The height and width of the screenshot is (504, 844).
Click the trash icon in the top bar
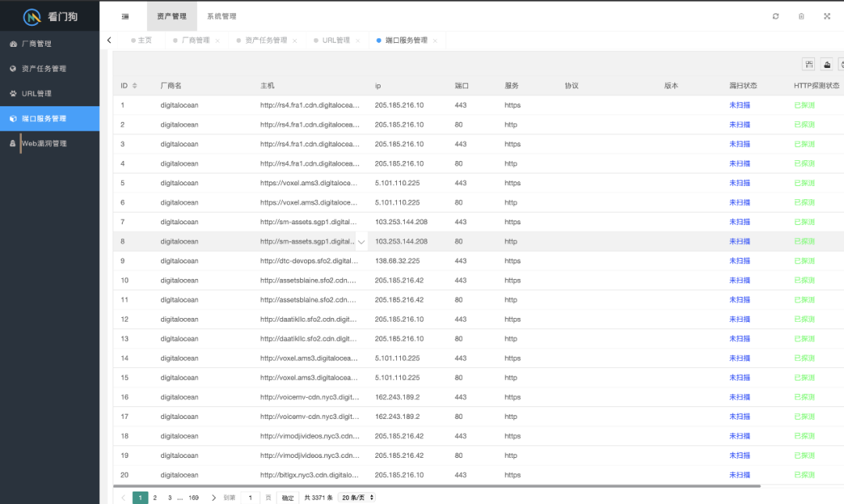click(x=802, y=16)
